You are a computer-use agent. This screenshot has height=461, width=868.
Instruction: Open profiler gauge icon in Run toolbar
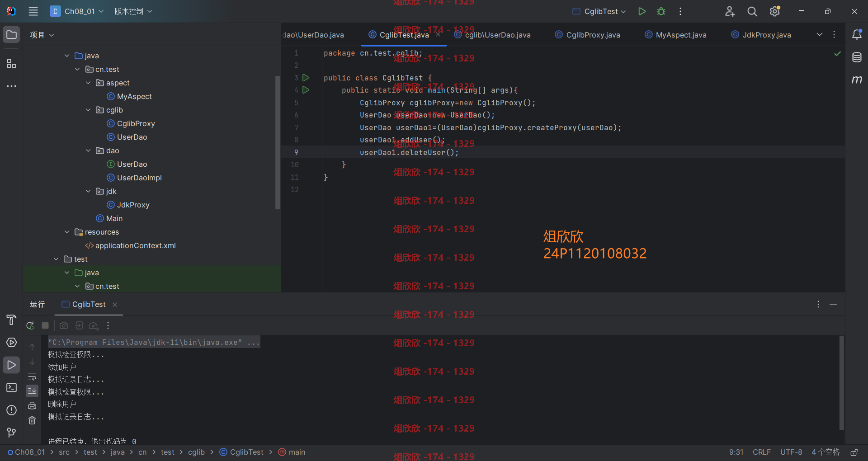[x=94, y=325]
